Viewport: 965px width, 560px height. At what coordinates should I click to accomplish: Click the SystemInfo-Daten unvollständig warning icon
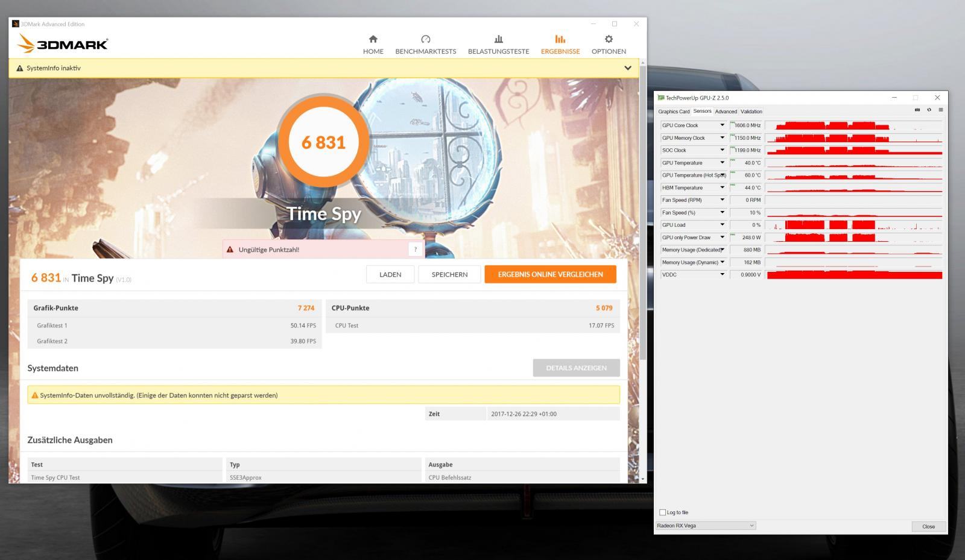(x=34, y=395)
